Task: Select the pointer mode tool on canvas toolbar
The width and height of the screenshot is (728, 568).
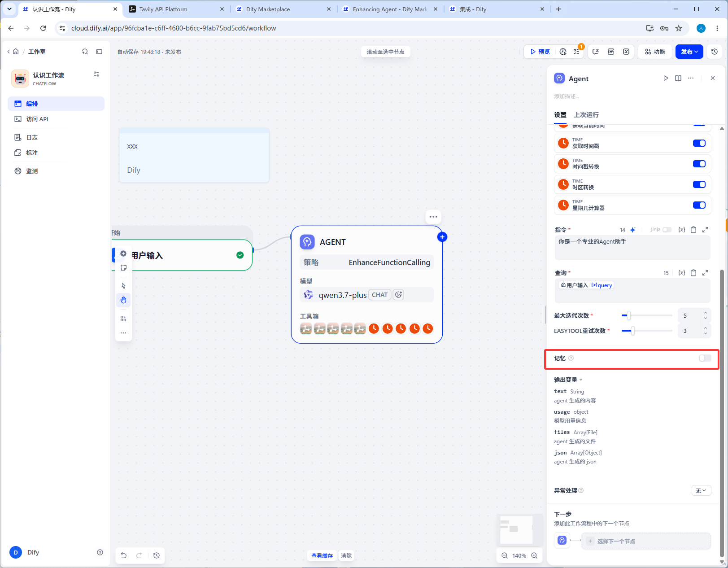Action: pyautogui.click(x=123, y=286)
